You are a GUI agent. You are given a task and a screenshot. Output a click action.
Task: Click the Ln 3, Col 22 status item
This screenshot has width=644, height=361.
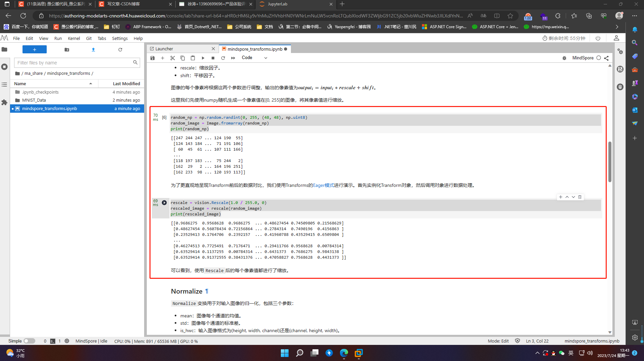click(537, 341)
